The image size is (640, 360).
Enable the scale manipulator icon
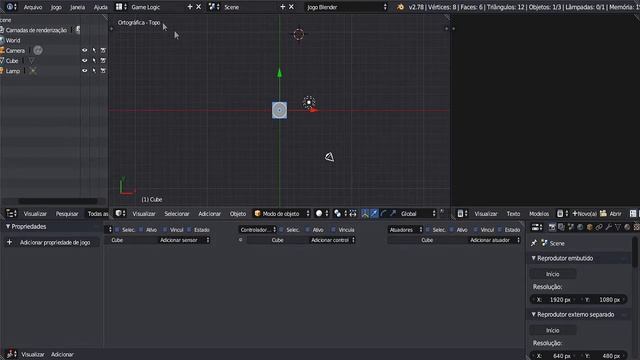393,213
